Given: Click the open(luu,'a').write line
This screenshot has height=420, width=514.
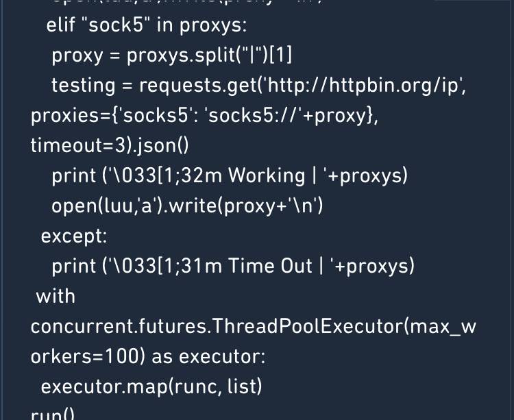Looking at the screenshot, I should click(187, 205).
